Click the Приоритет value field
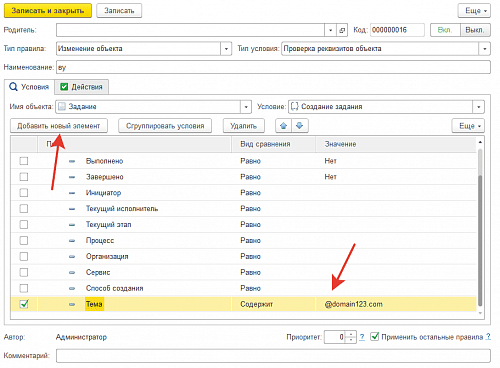The image size is (500, 368). click(335, 337)
